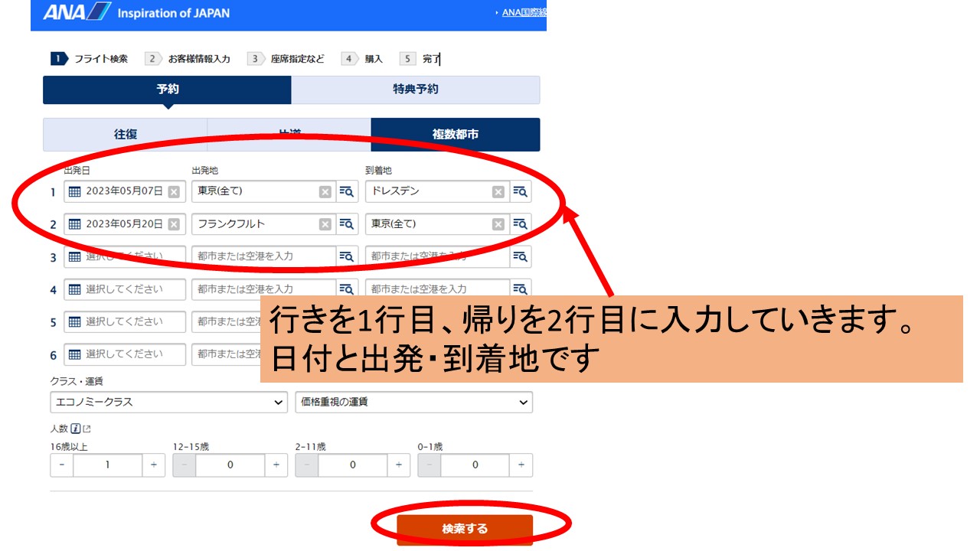Select the 予約 tab
Screen dimensions: 980x551
coord(167,90)
